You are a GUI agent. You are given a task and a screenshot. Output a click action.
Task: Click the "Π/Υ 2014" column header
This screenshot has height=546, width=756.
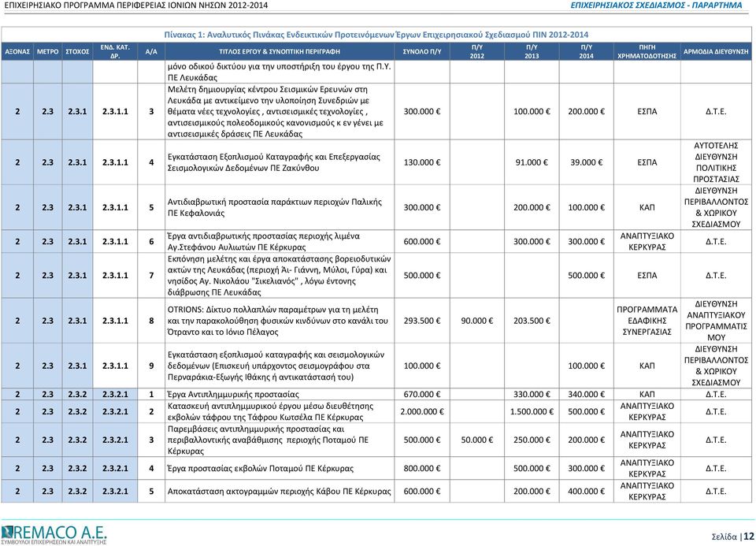click(x=586, y=52)
